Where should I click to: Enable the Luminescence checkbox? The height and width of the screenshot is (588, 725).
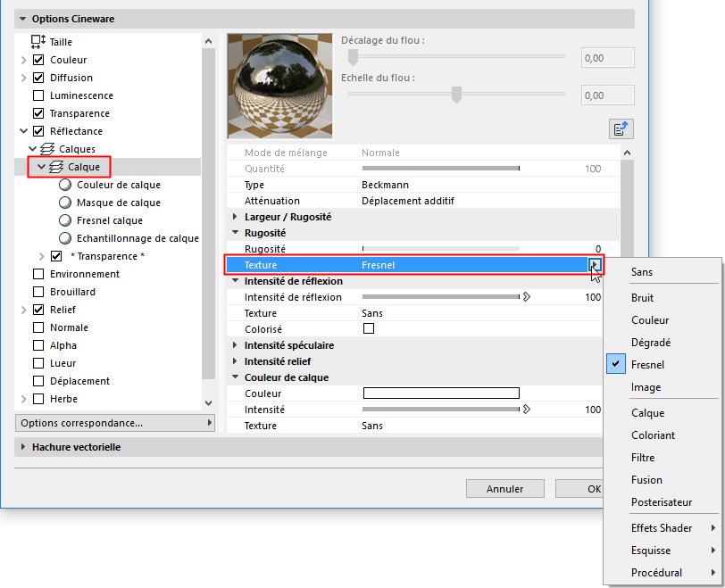[x=37, y=95]
